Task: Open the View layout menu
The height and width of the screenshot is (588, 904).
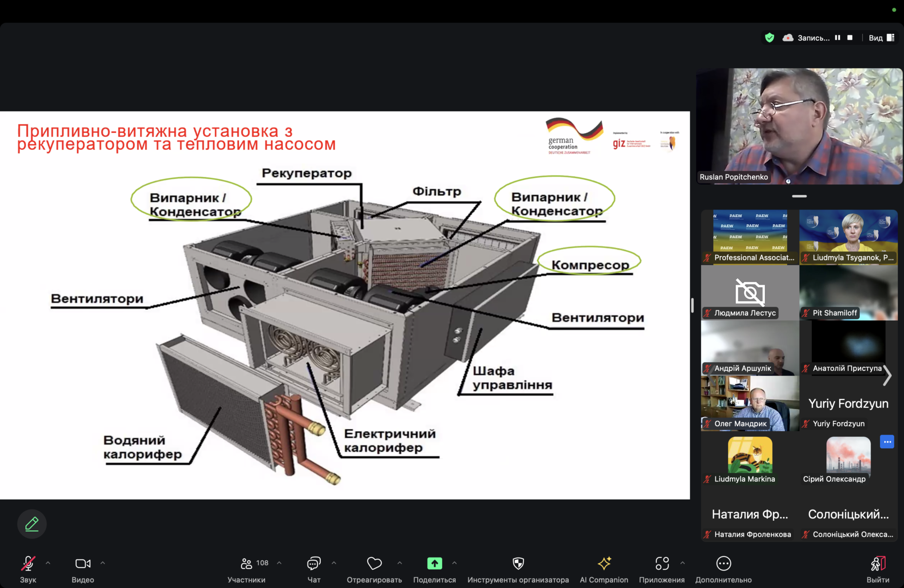Action: pyautogui.click(x=881, y=38)
